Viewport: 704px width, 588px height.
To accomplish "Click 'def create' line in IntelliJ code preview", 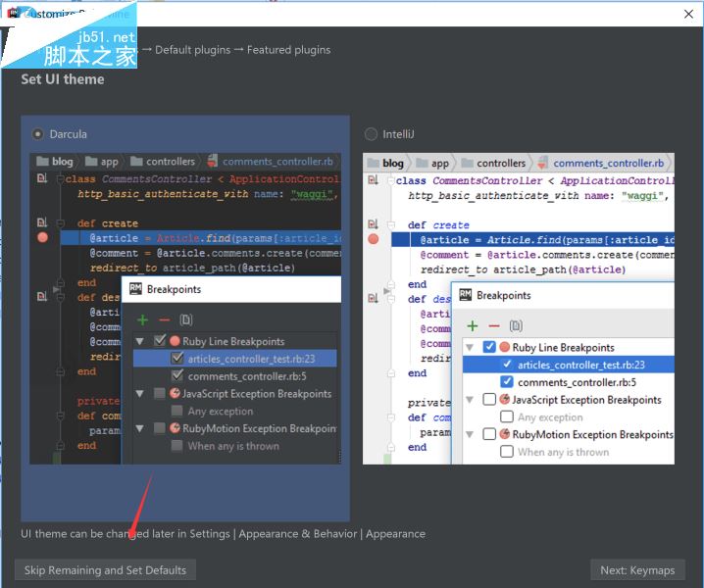I will [438, 225].
